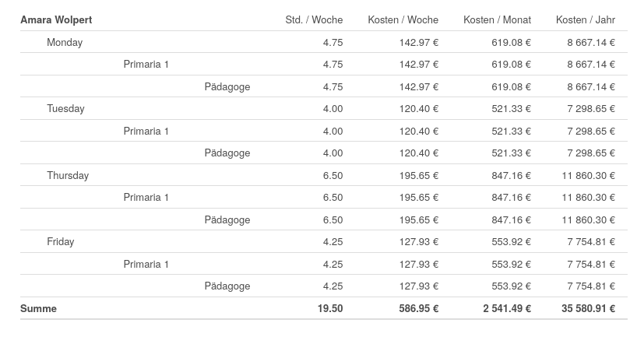Click Tuesday monthly cost 521.33 €
Image resolution: width=644 pixels, height=337 pixels.
[x=511, y=109]
